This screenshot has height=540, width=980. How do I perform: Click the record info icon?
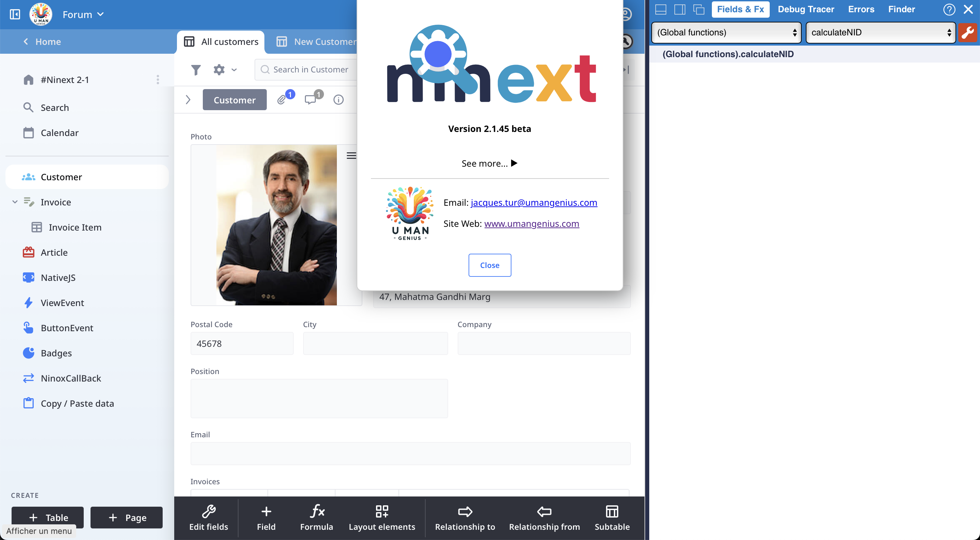338,100
